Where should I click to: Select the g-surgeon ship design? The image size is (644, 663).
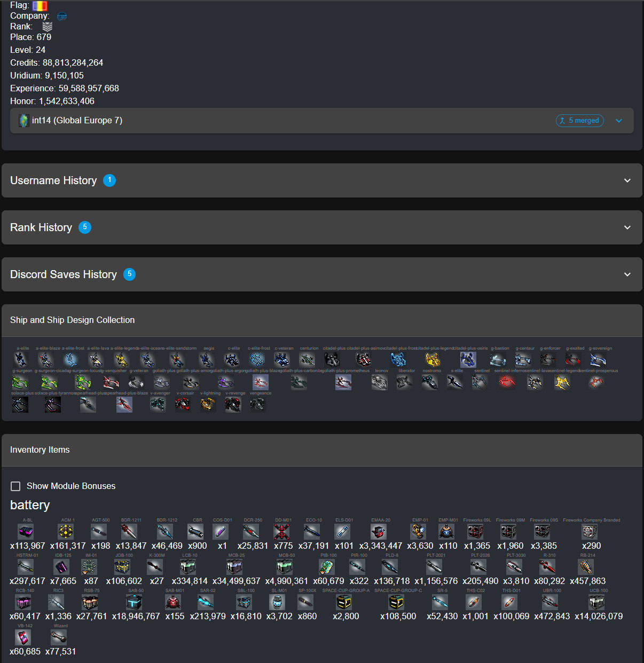tap(20, 382)
